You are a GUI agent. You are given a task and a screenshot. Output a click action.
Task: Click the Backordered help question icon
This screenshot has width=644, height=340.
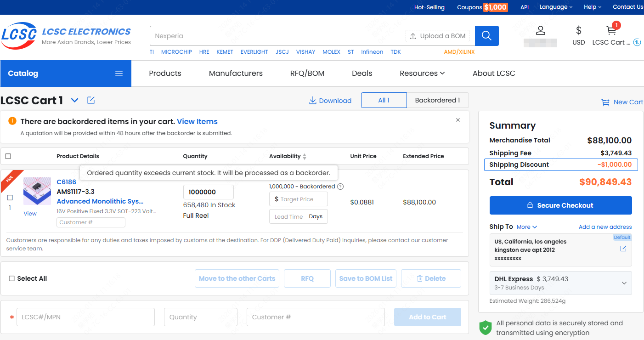340,187
